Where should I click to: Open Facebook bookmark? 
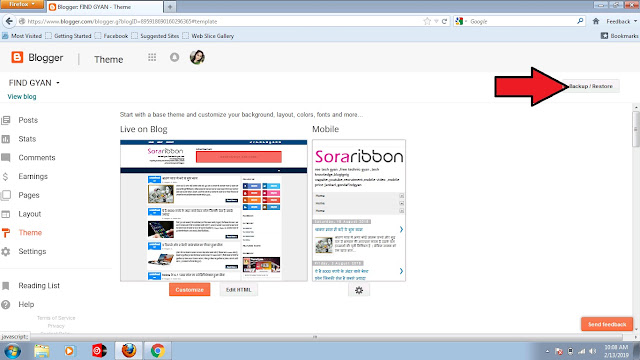111,36
